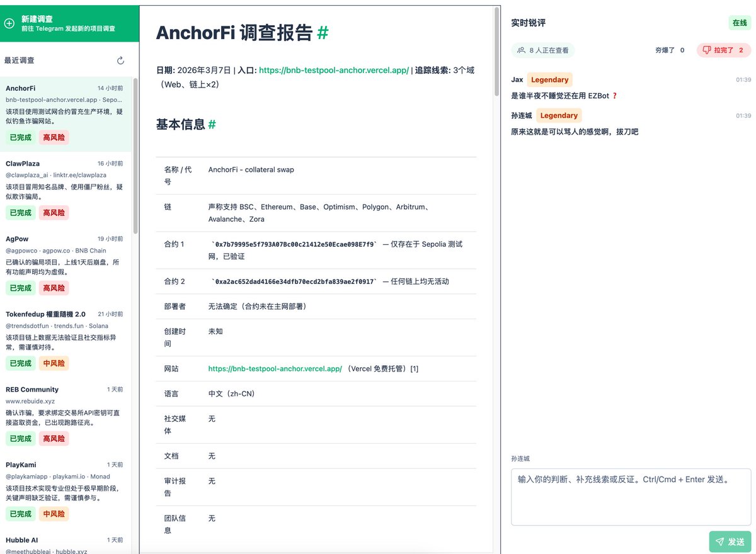Open the entry link bnb-testpool-anchor.vercel.app in header
Image resolution: width=756 pixels, height=554 pixels.
click(334, 70)
